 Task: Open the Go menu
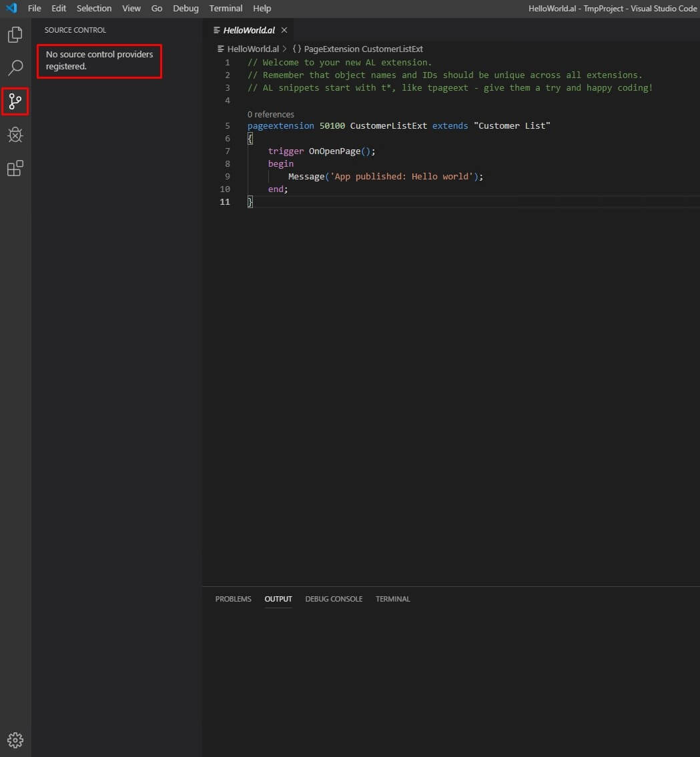point(157,8)
